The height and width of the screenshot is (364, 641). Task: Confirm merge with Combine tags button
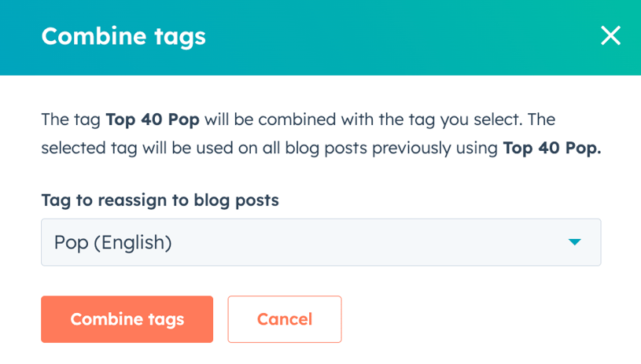tap(127, 319)
